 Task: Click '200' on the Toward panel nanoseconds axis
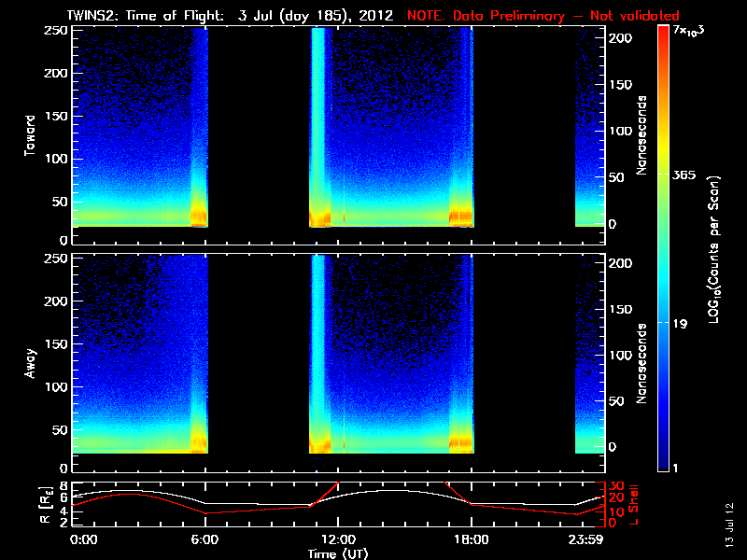point(621,38)
